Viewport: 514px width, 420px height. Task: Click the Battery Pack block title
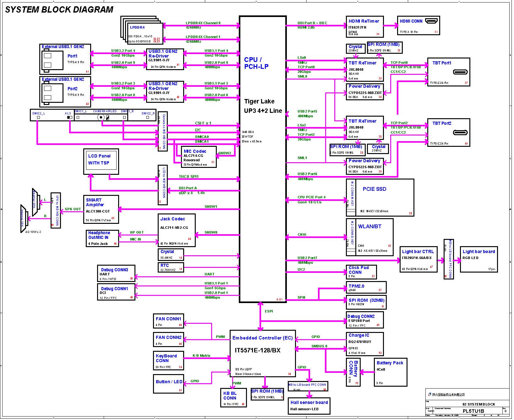click(x=390, y=363)
